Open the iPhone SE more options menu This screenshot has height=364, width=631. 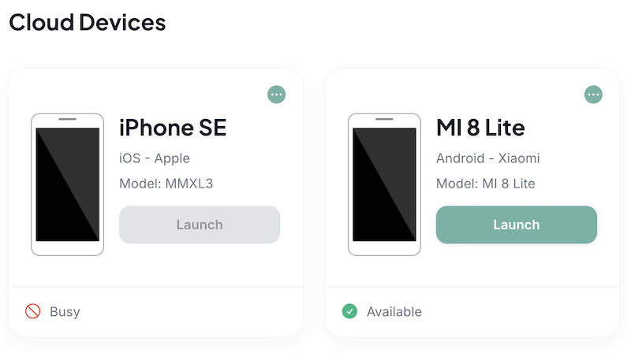(x=277, y=95)
